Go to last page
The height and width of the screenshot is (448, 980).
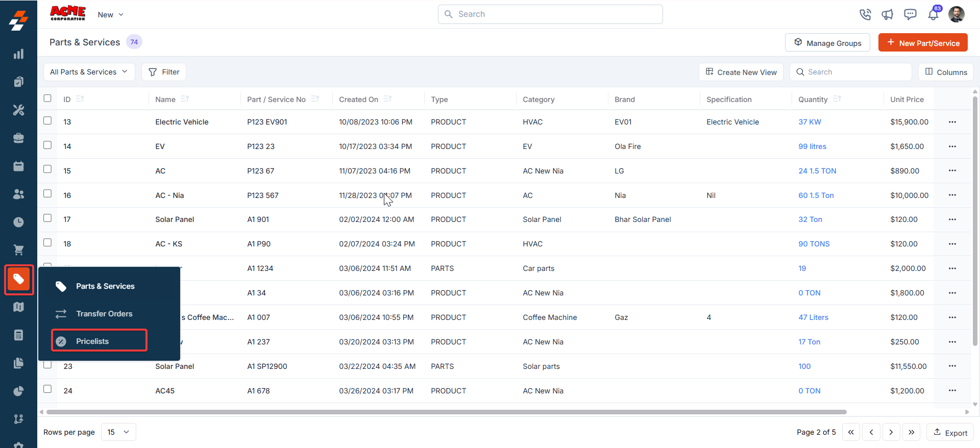912,432
